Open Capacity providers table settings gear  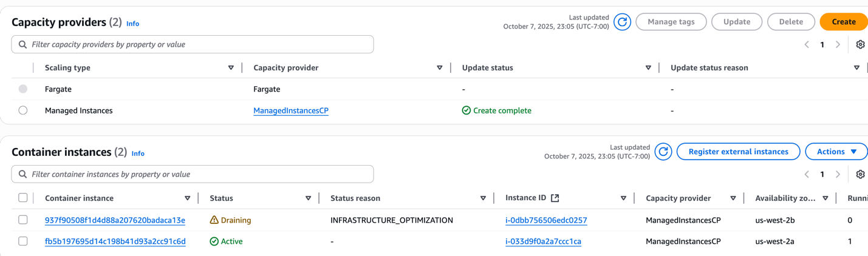click(860, 44)
